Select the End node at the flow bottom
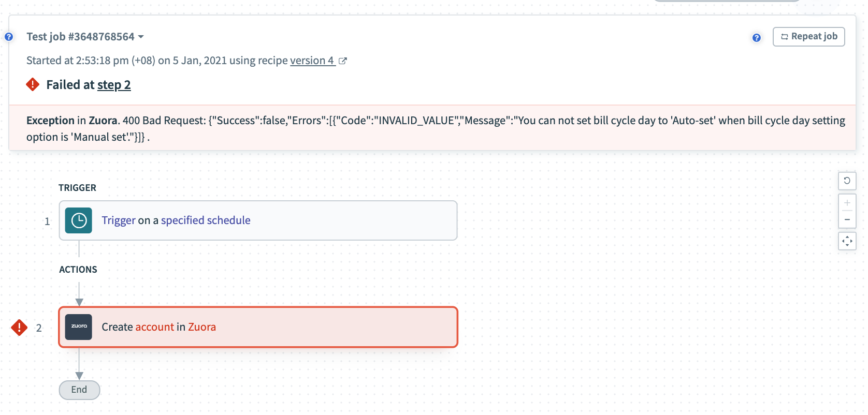The image size is (868, 415). click(79, 390)
